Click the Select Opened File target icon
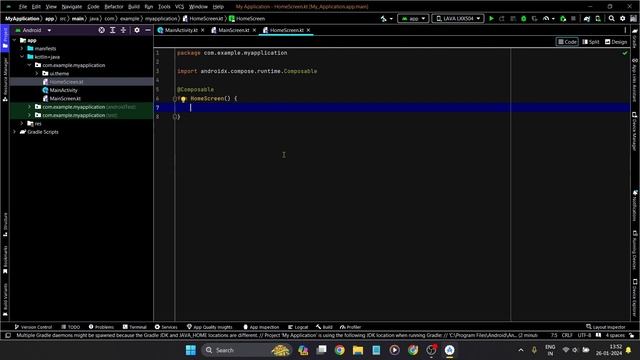Image resolution: width=640 pixels, height=360 pixels. tap(101, 30)
